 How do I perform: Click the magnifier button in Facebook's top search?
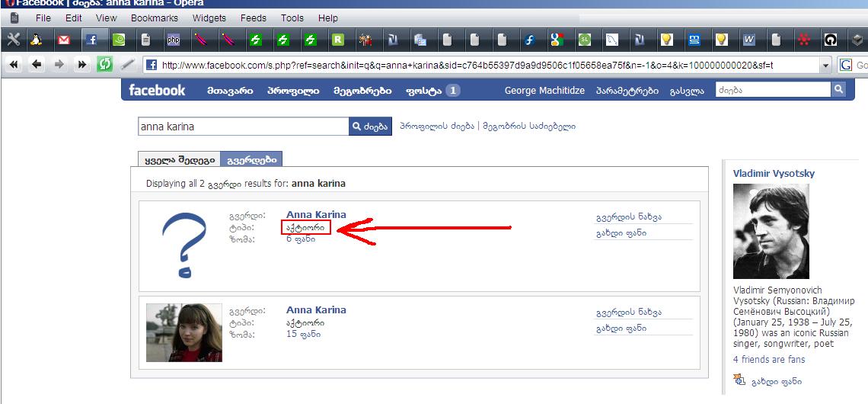[x=838, y=88]
